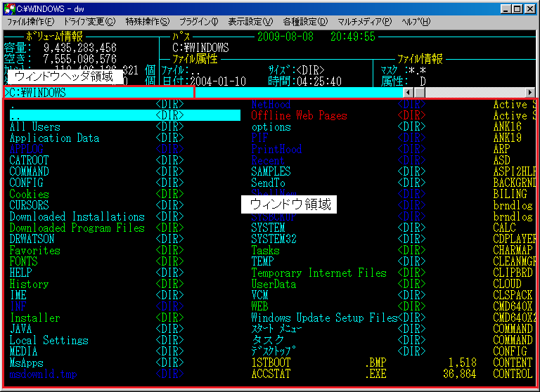
Task: Click the horizontal scrollbar thumb
Action: coord(420,92)
